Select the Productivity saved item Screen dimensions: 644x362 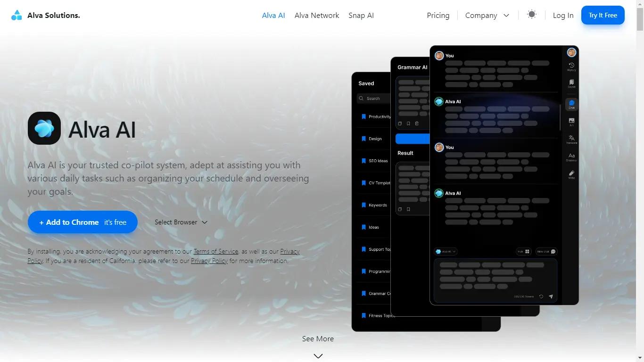pyautogui.click(x=376, y=116)
